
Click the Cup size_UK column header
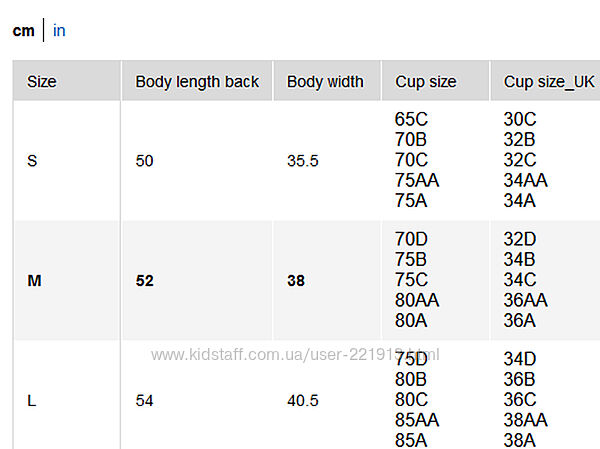click(x=549, y=82)
